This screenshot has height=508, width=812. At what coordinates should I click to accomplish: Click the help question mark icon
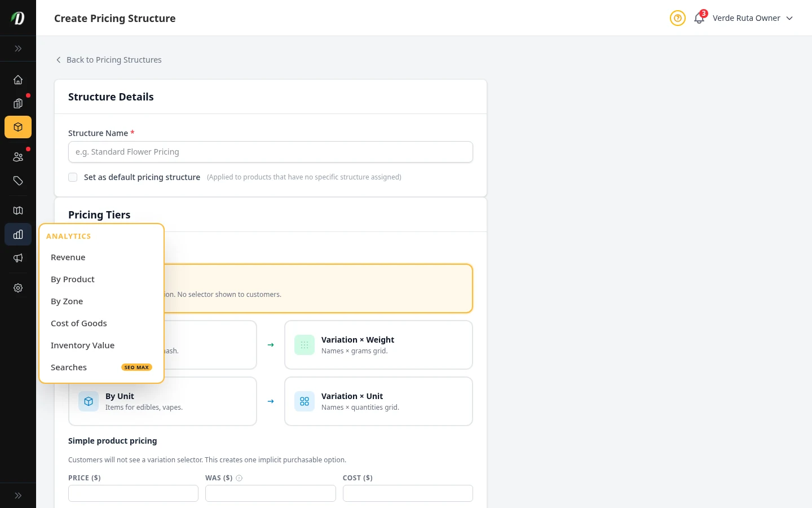click(677, 18)
